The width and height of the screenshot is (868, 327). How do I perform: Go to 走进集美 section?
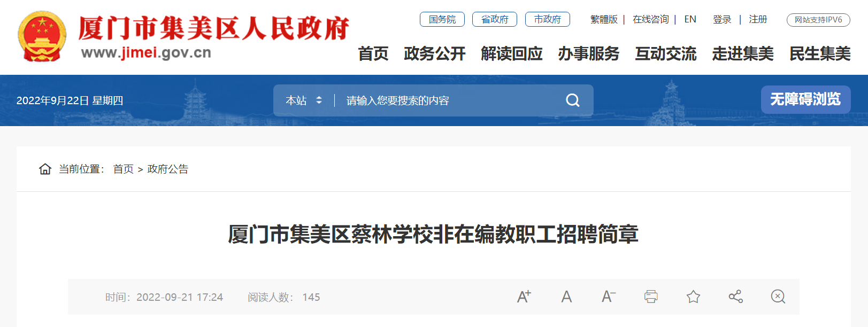pos(743,53)
